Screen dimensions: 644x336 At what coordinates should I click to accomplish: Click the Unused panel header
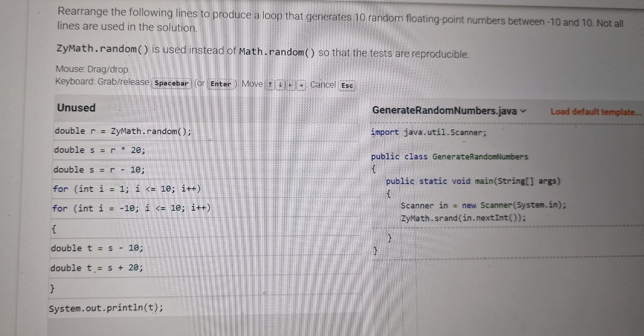point(76,108)
